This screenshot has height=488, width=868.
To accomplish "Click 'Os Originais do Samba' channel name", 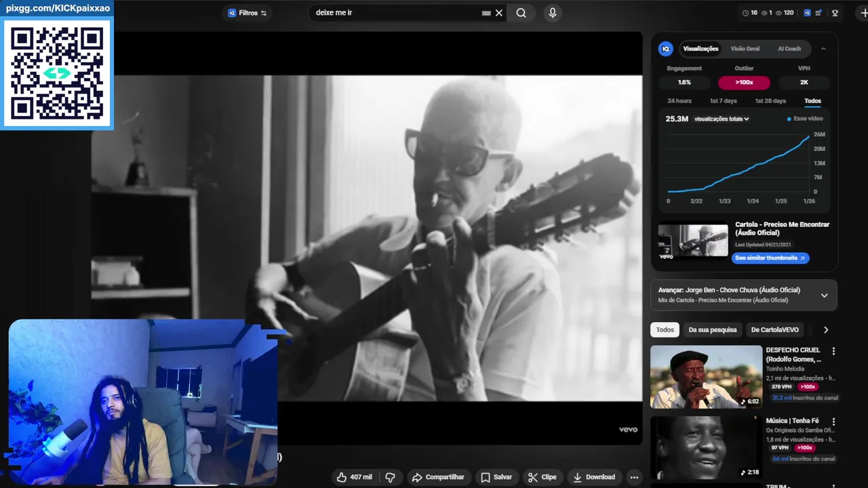I will coord(801,430).
